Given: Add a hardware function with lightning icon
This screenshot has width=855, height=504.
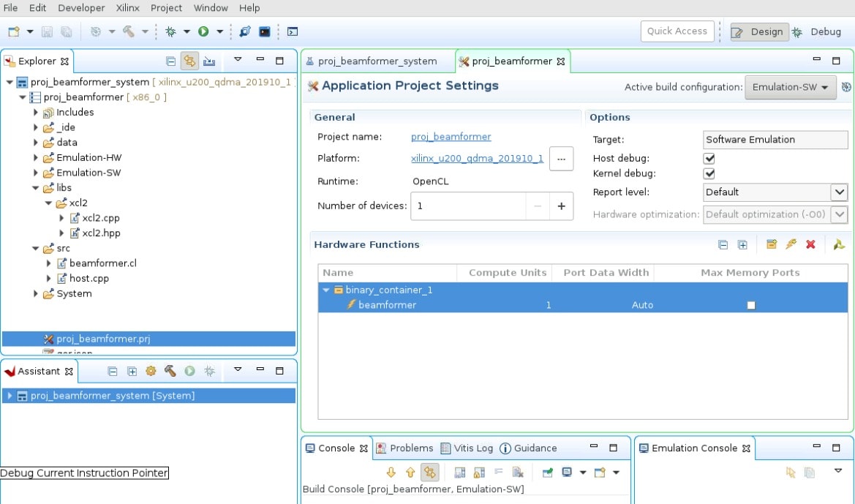Looking at the screenshot, I should [x=791, y=244].
